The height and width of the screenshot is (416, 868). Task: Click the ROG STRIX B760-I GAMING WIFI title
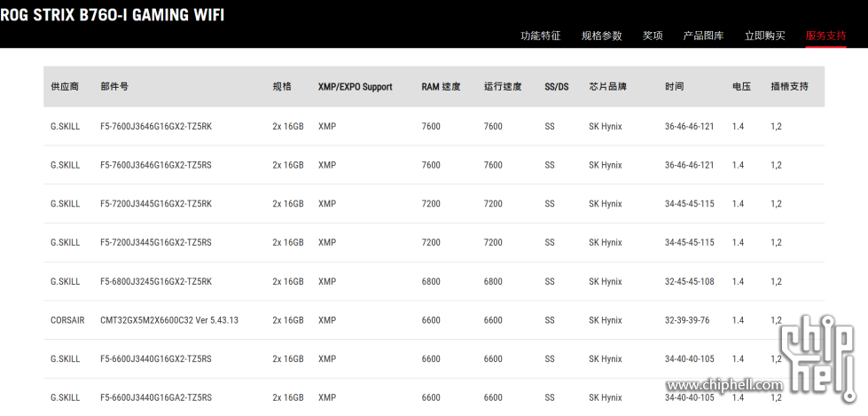(x=113, y=15)
